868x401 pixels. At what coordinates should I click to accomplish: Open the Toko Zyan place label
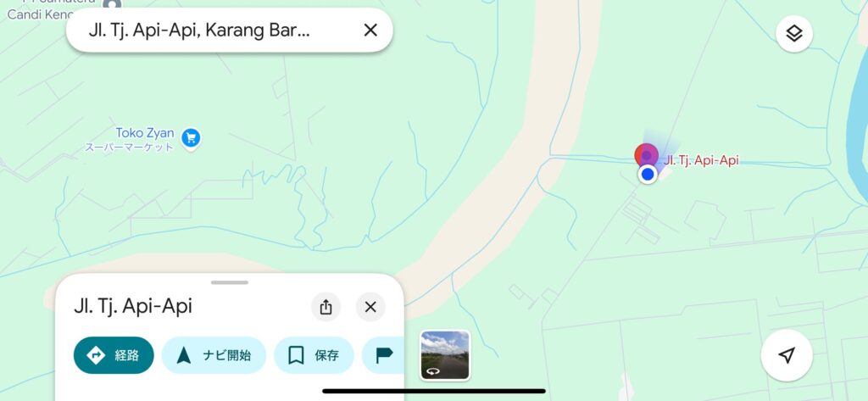tap(144, 133)
